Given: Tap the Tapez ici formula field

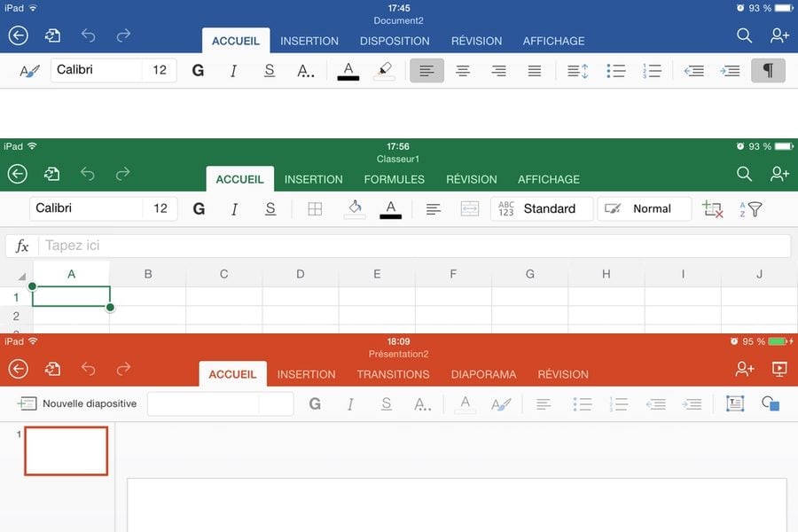Looking at the screenshot, I should tap(415, 246).
